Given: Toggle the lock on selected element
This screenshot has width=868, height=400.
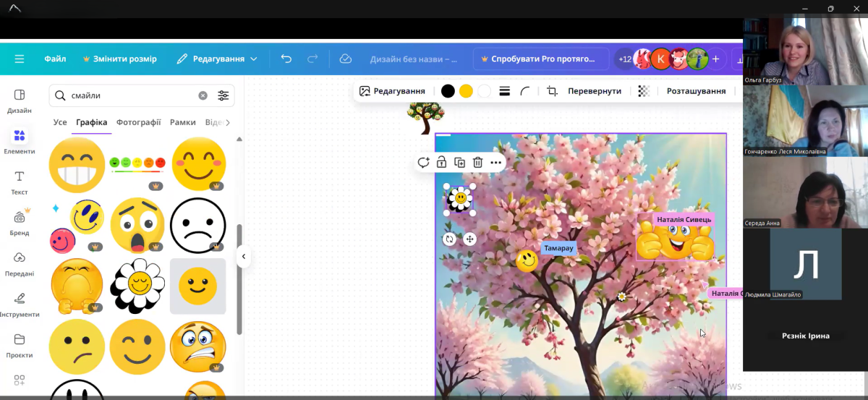Looking at the screenshot, I should (441, 163).
